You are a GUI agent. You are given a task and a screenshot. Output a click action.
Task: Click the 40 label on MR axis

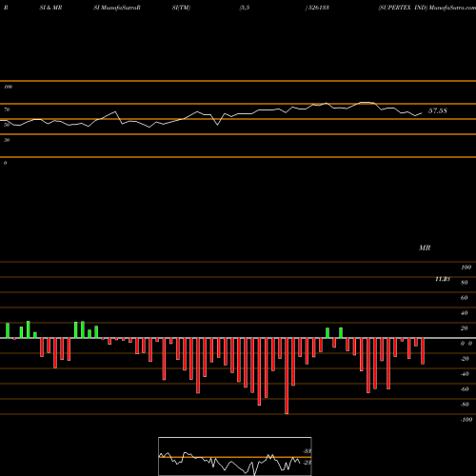pos(465,313)
